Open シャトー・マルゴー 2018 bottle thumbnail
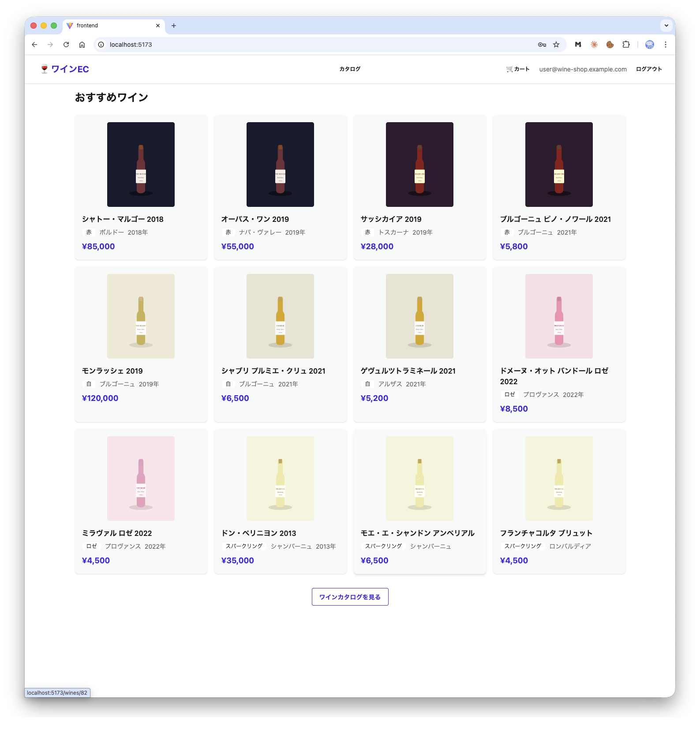700x730 pixels. pos(141,165)
